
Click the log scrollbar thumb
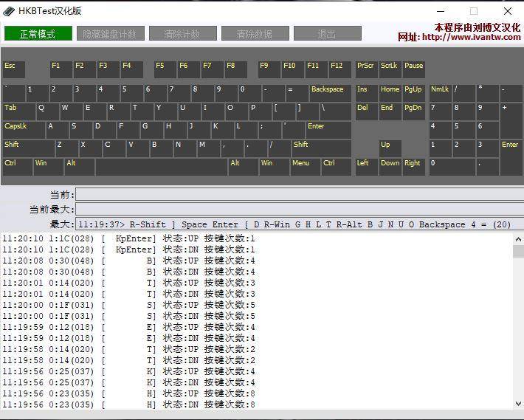coord(518,251)
